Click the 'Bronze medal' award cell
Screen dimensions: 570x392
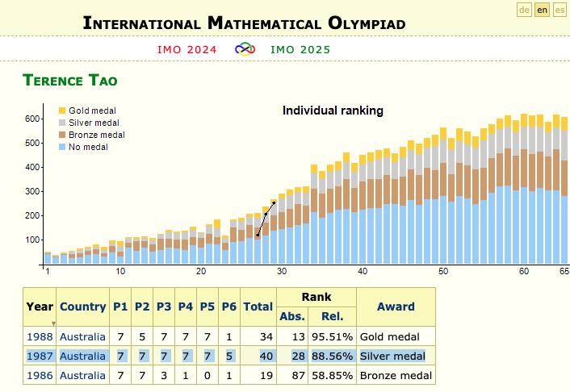point(396,375)
